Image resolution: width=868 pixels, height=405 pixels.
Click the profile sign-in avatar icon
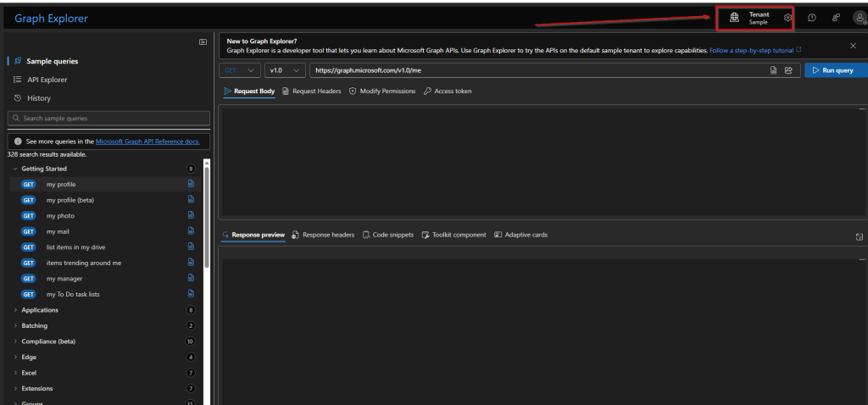[x=859, y=18]
